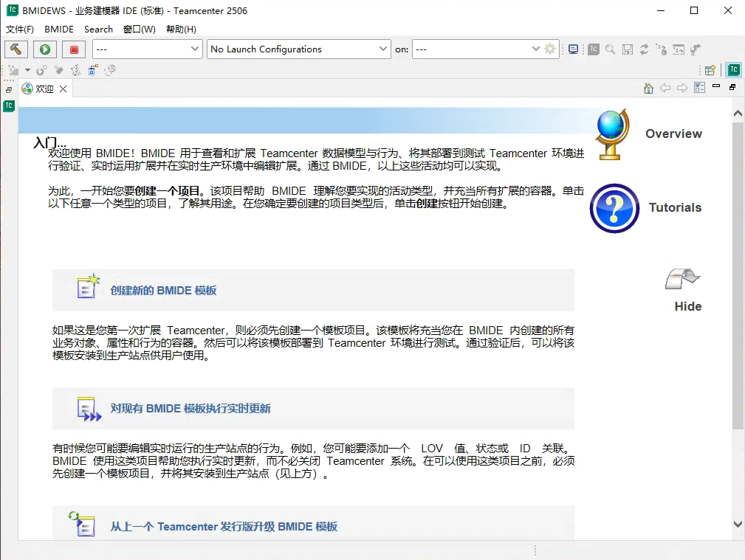Image resolution: width=745 pixels, height=560 pixels.
Task: Minimize the 欢迎 view panel
Action: pyautogui.click(x=716, y=86)
